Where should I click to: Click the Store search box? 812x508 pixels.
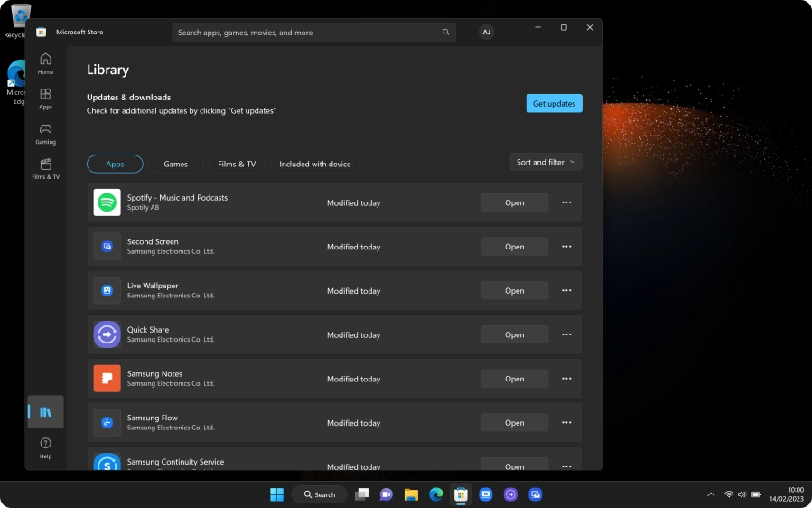(307, 33)
